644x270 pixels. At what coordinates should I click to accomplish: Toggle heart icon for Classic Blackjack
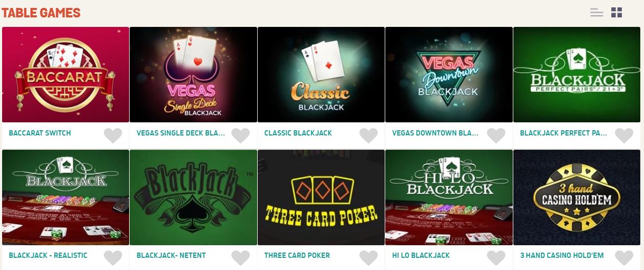[368, 136]
